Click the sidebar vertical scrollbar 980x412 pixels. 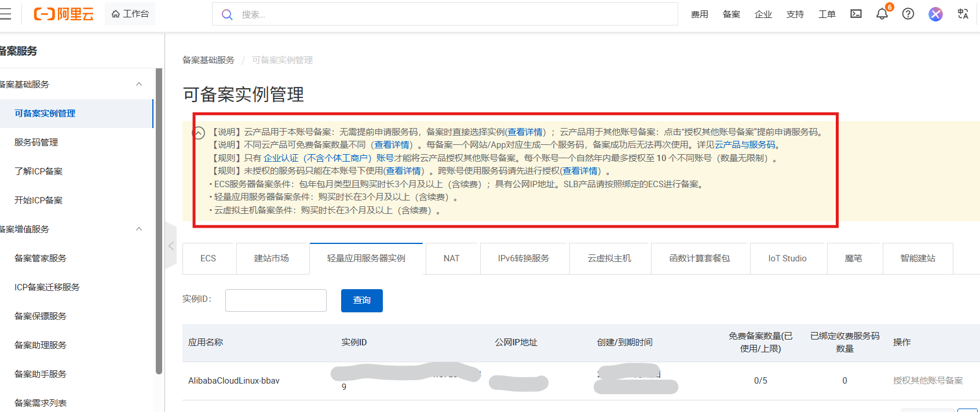[159, 221]
